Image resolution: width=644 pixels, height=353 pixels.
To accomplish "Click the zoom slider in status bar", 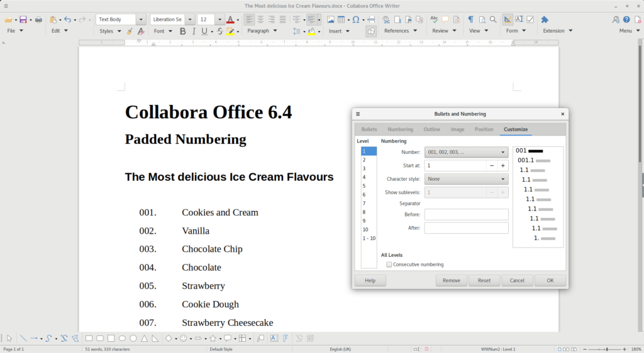I will point(606,349).
